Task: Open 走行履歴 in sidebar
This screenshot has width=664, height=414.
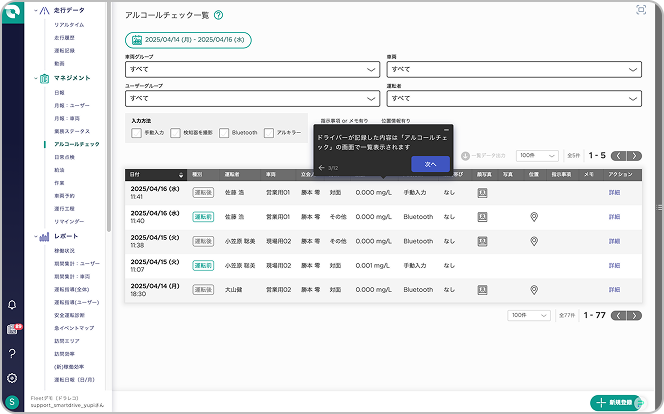Action: click(64, 38)
